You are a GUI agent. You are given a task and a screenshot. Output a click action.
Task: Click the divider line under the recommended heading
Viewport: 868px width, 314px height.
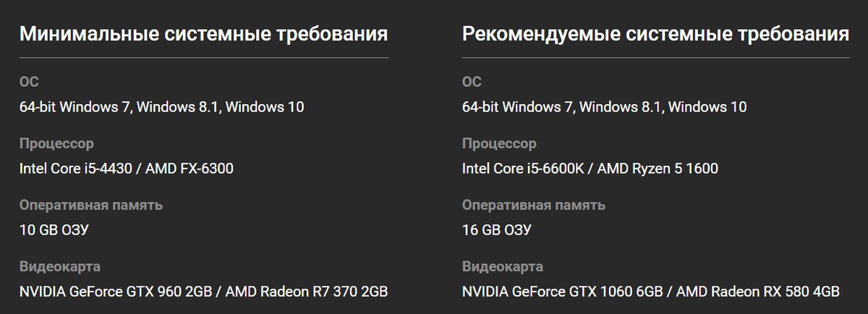coord(655,57)
